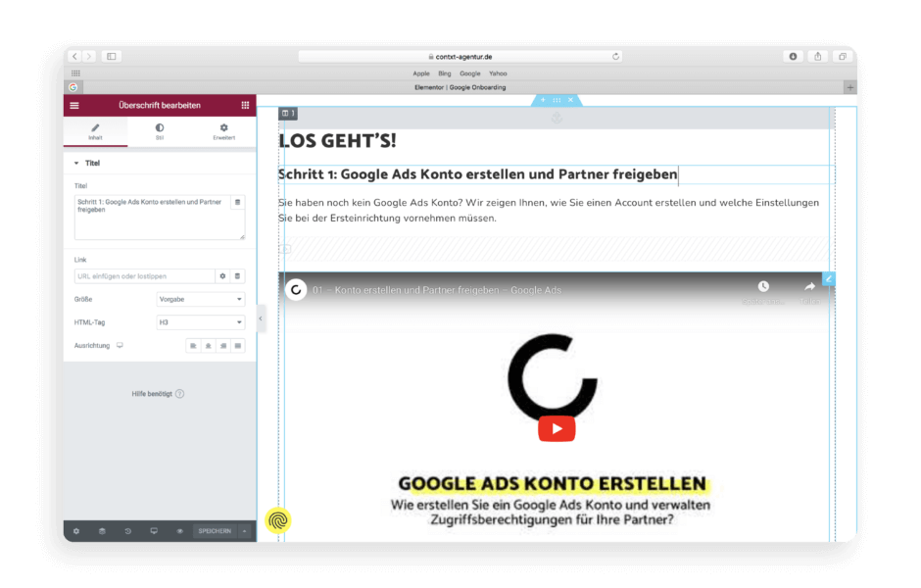This screenshot has width=921, height=588.
Task: Open Safari downloads
Action: click(x=793, y=57)
